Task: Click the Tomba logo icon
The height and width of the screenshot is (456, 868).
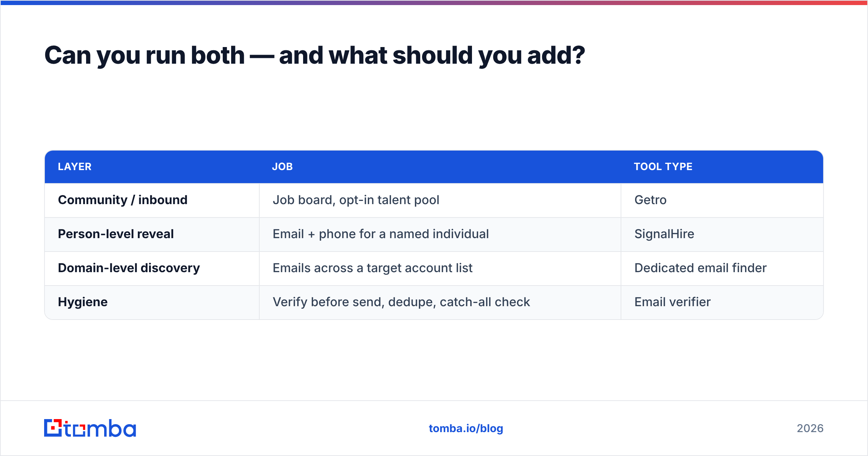Action: coord(53,428)
